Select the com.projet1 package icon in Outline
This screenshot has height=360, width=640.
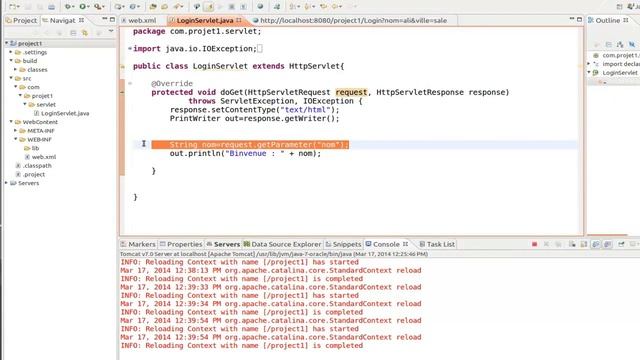596,55
